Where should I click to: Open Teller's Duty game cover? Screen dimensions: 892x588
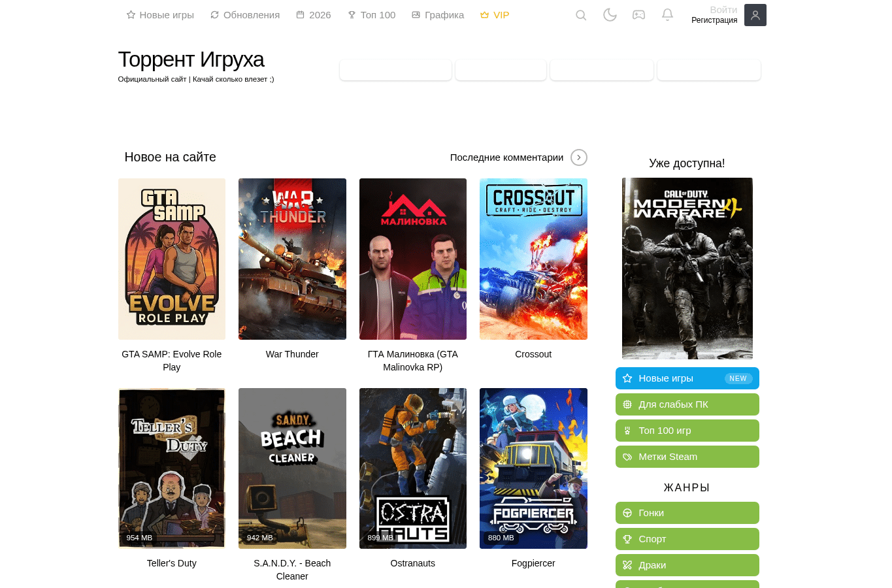coord(172,468)
